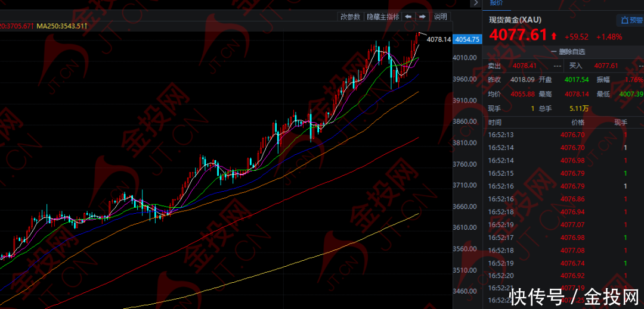Select the 价格 column header in trade list
This screenshot has height=309, width=644.
point(577,122)
